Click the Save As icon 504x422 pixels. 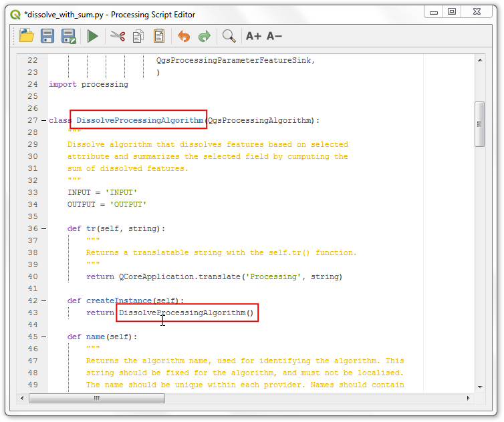68,36
